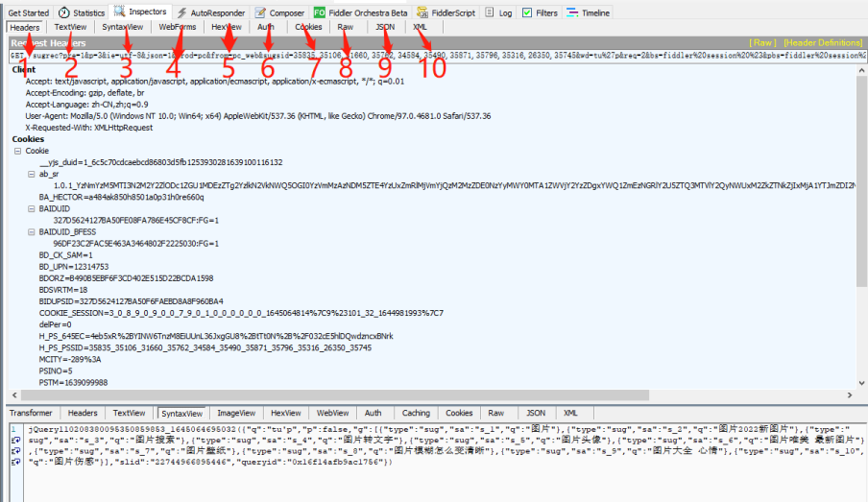Select the User-Agent header row
The height and width of the screenshot is (502, 868).
point(258,116)
